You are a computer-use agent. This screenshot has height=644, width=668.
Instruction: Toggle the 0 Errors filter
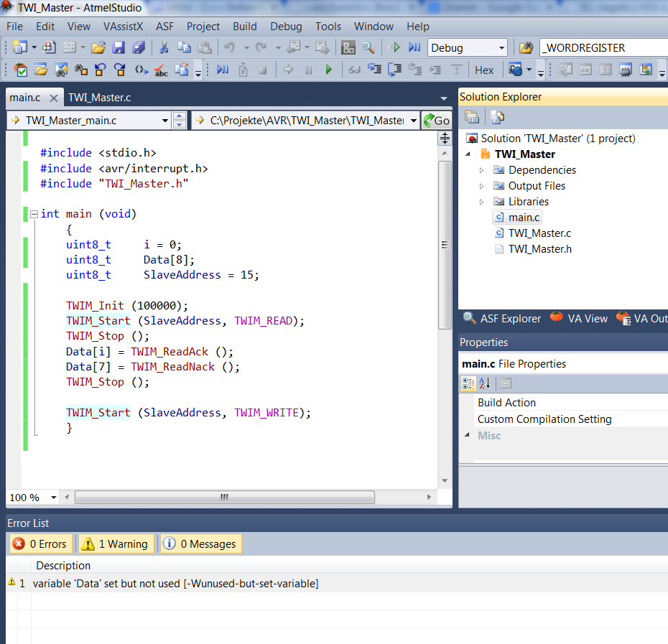tap(40, 543)
